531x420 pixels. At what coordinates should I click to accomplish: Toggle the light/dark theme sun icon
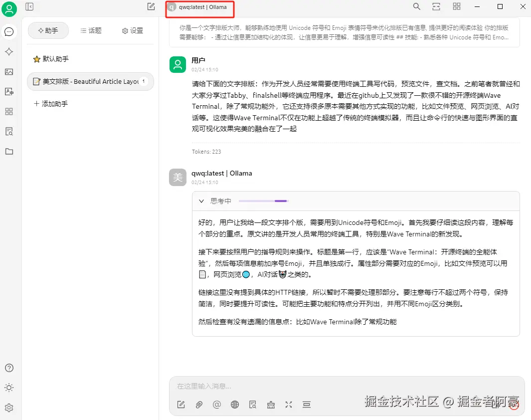(x=9, y=388)
